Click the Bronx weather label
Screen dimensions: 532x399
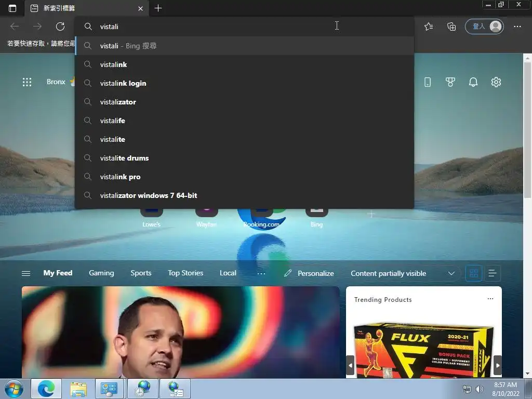pos(56,82)
